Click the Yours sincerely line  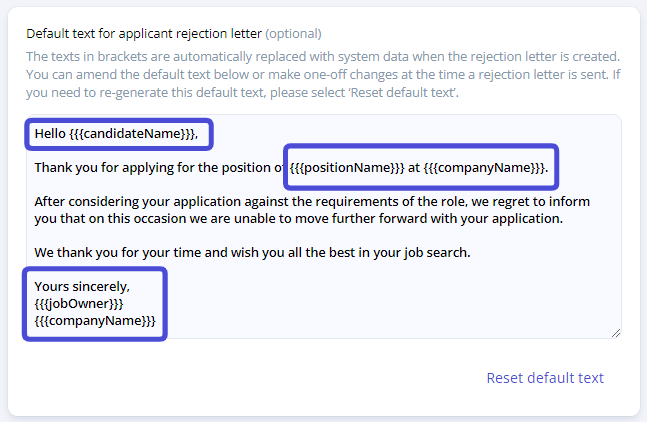[82, 286]
